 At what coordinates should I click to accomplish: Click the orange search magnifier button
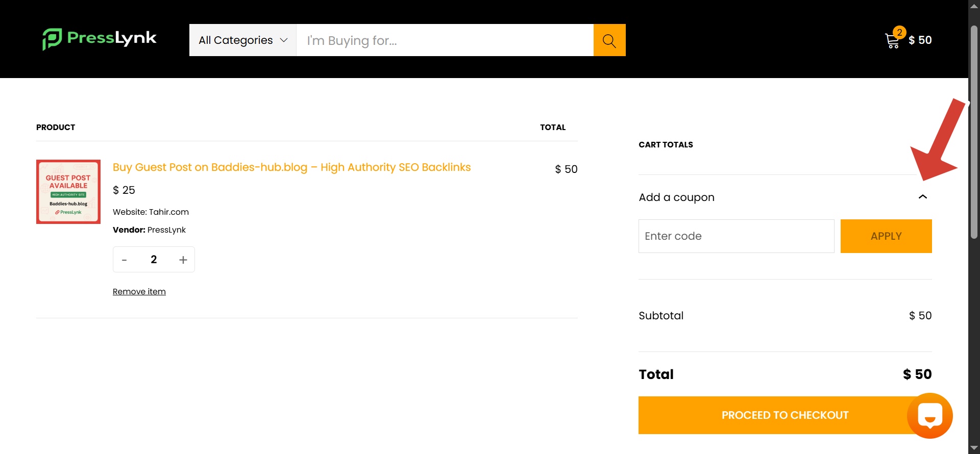click(609, 40)
